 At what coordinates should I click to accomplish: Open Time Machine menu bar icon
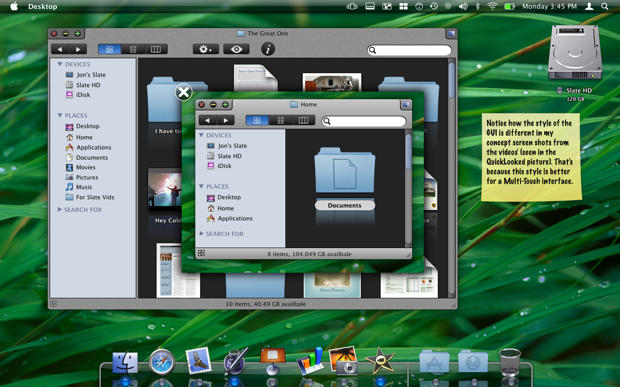pos(434,6)
